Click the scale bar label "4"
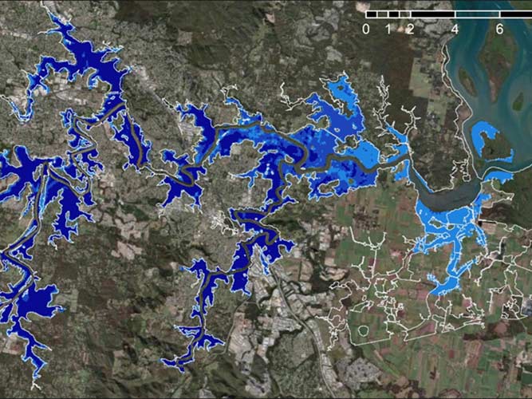Screen dimensions: 532x399 [455, 30]
